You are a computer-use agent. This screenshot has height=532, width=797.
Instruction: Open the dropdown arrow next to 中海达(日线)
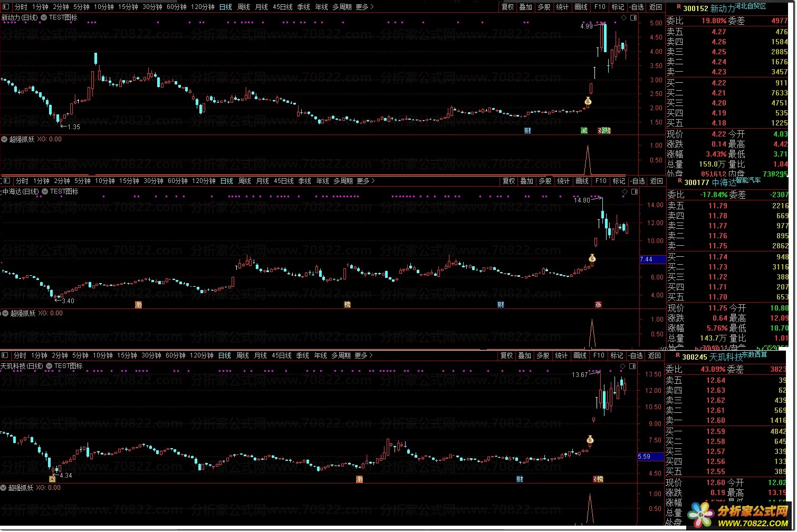(45, 192)
